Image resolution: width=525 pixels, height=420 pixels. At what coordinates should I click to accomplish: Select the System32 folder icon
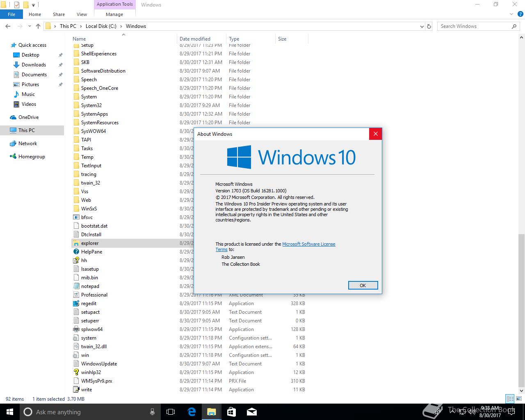pos(76,105)
